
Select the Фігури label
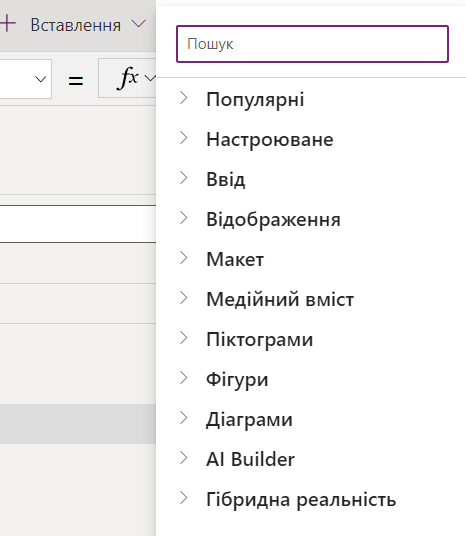[237, 380]
